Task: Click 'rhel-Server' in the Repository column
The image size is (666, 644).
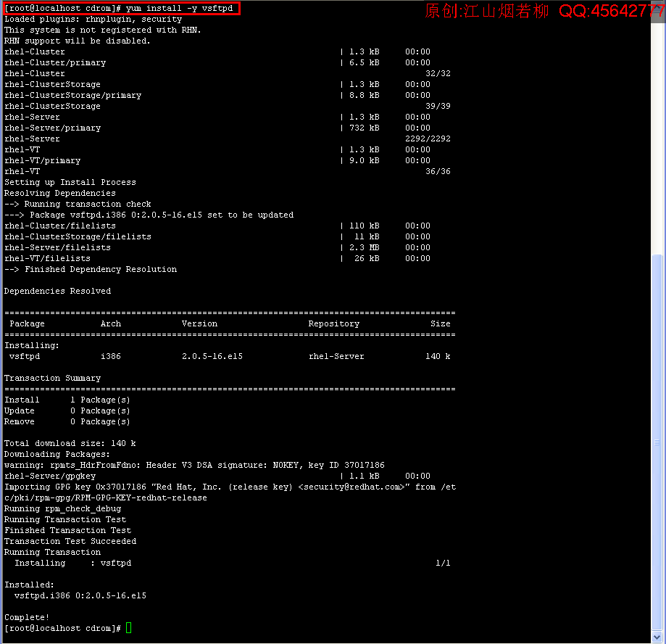Action: (336, 356)
